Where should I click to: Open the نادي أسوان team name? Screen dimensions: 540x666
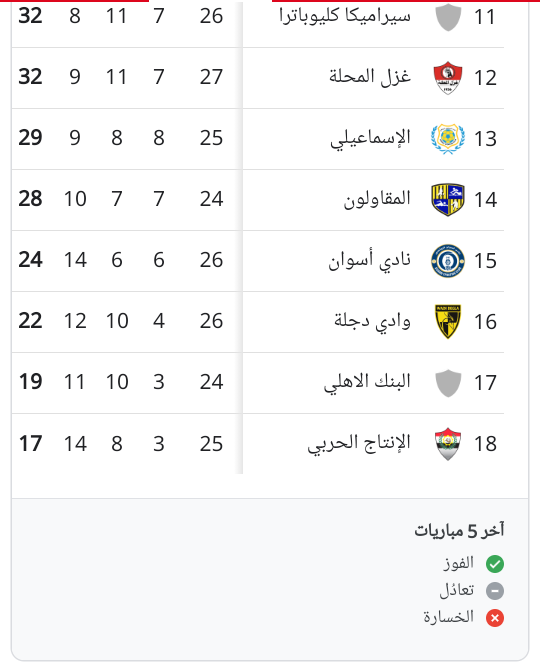click(x=369, y=260)
